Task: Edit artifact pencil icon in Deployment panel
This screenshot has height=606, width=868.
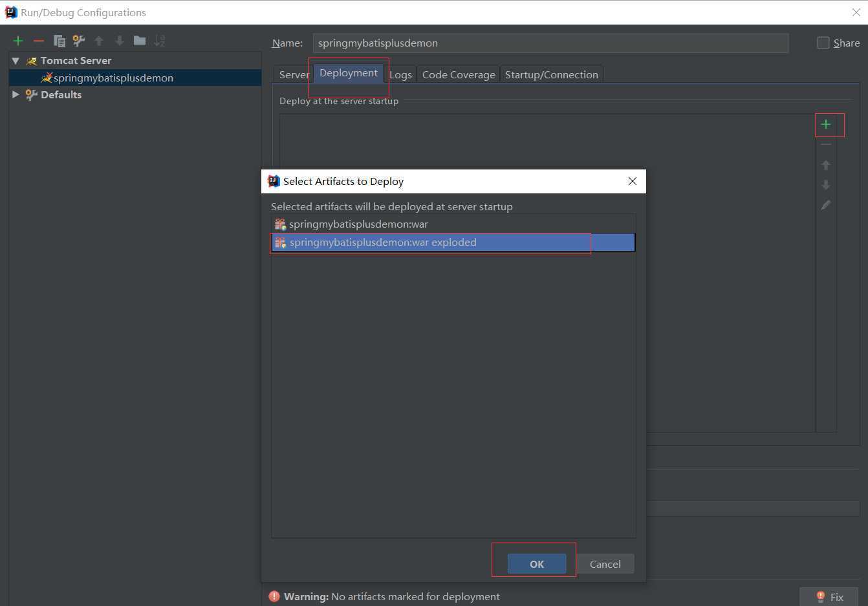Action: 826,205
